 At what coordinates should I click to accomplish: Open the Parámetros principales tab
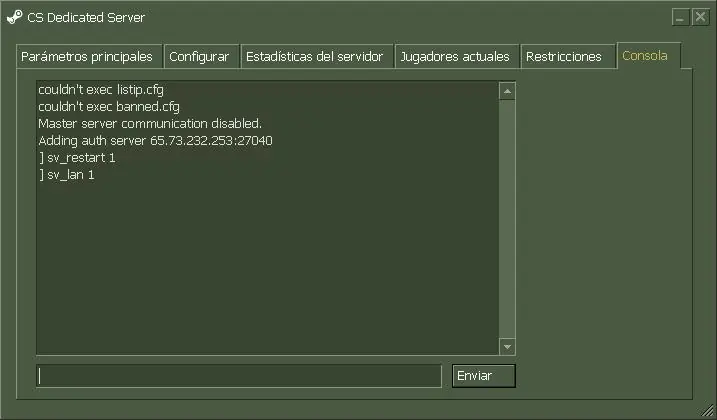pyautogui.click(x=89, y=56)
